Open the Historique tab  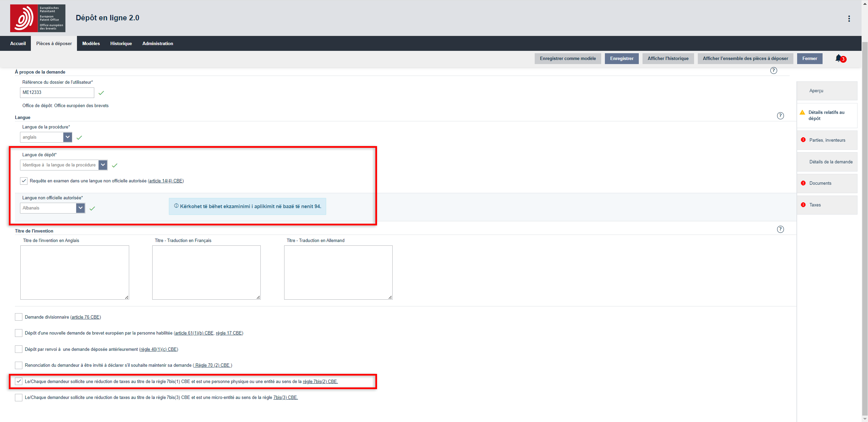pos(121,43)
